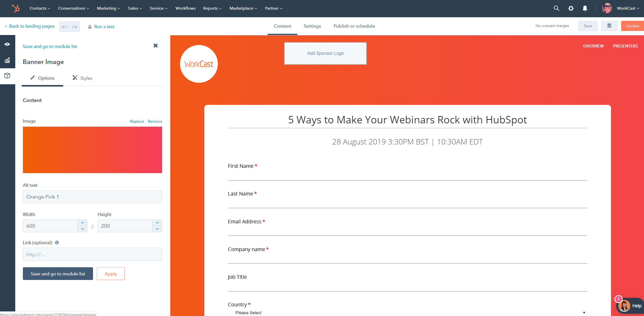
Task: Select the Styles tab
Action: [82, 78]
